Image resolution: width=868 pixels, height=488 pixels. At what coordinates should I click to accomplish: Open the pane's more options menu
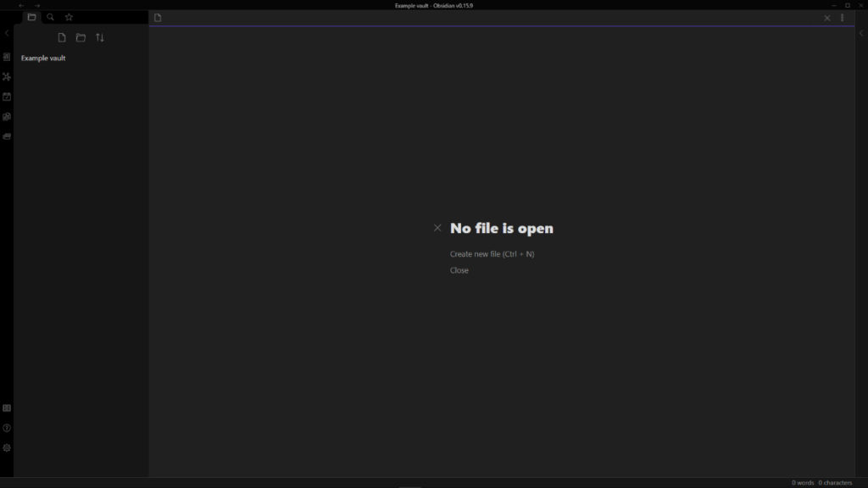coord(842,17)
